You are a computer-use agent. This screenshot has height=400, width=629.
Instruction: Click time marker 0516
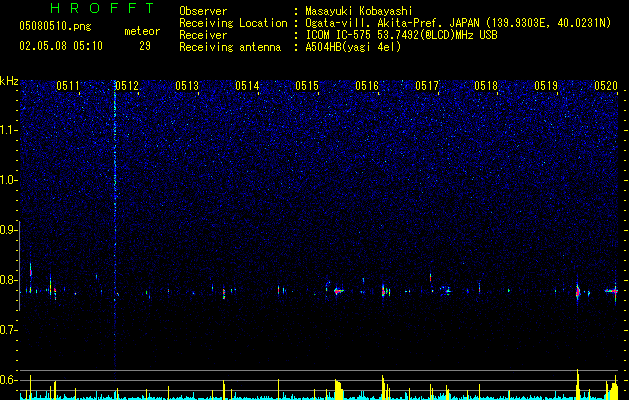[367, 86]
